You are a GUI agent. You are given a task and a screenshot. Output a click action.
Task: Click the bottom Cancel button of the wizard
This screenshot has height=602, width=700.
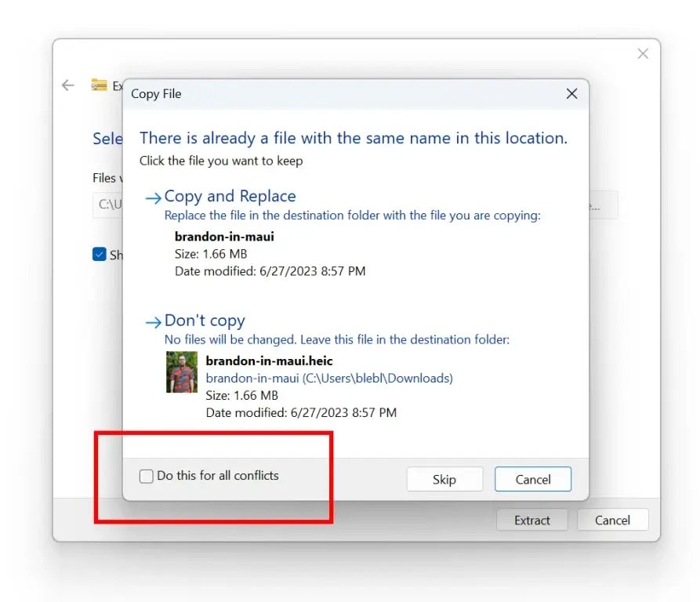612,520
